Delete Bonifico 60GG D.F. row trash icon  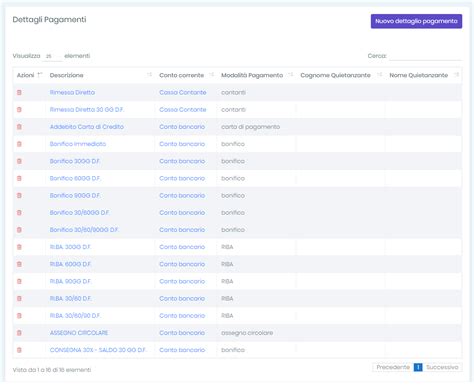tap(19, 178)
